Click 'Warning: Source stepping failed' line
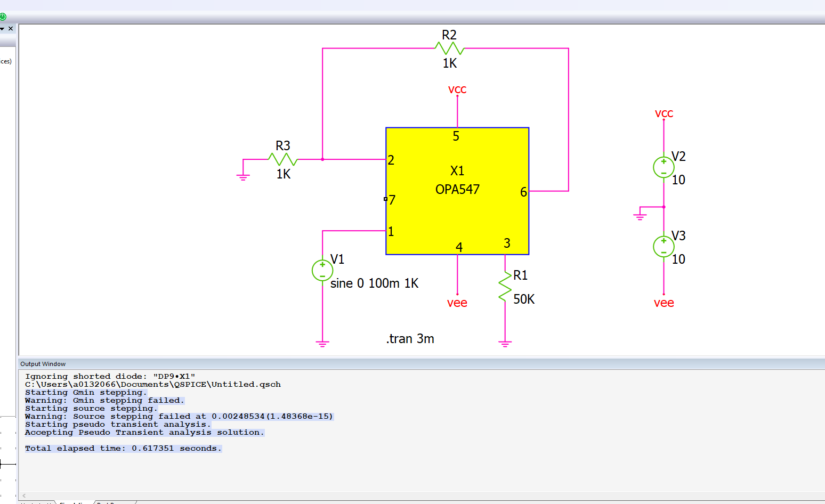The width and height of the screenshot is (825, 504). pos(179,416)
